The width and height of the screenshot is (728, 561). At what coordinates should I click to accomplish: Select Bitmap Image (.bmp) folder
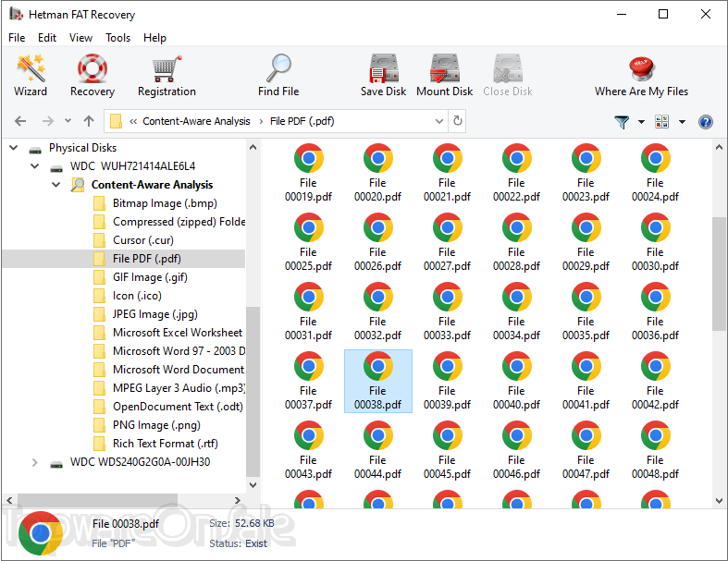click(x=165, y=203)
